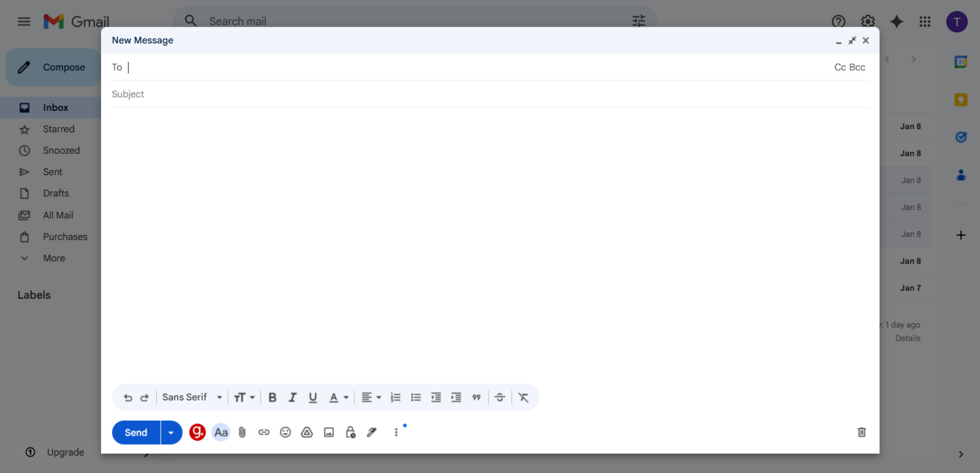Discard the draft with the trash icon
The height and width of the screenshot is (473, 980).
point(862,432)
